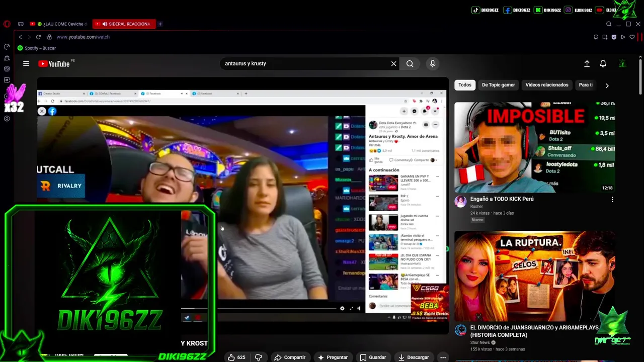The height and width of the screenshot is (362, 644).
Task: Open the M icon in Opera sidebar
Action: pyautogui.click(x=7, y=80)
